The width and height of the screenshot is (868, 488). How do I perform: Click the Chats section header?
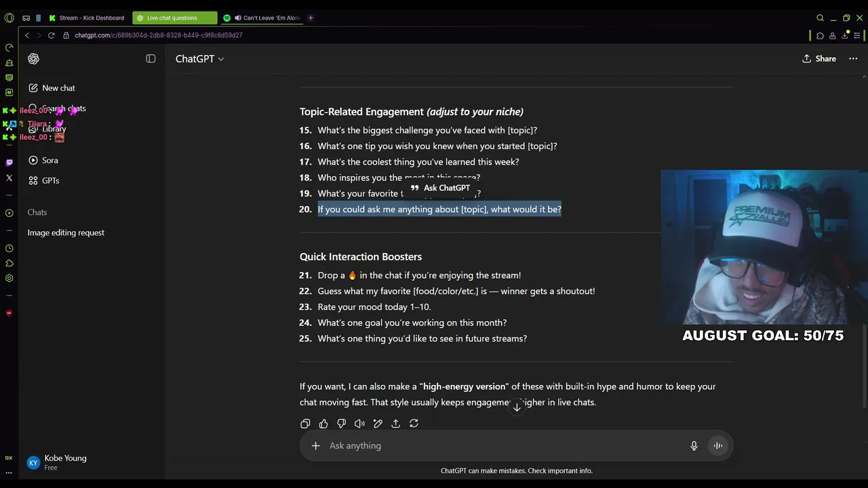tap(37, 212)
